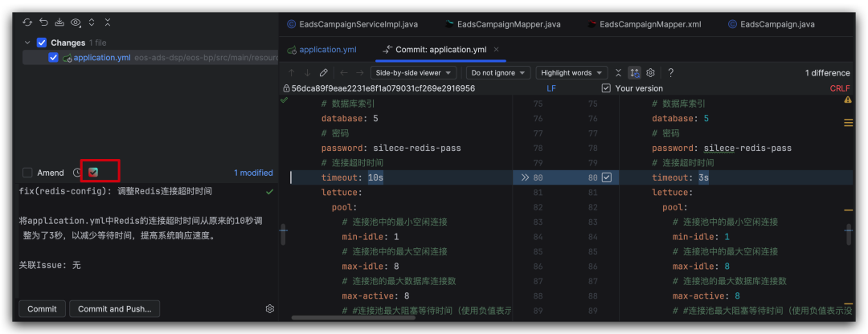
Task: Click the 1 difference label
Action: [827, 73]
